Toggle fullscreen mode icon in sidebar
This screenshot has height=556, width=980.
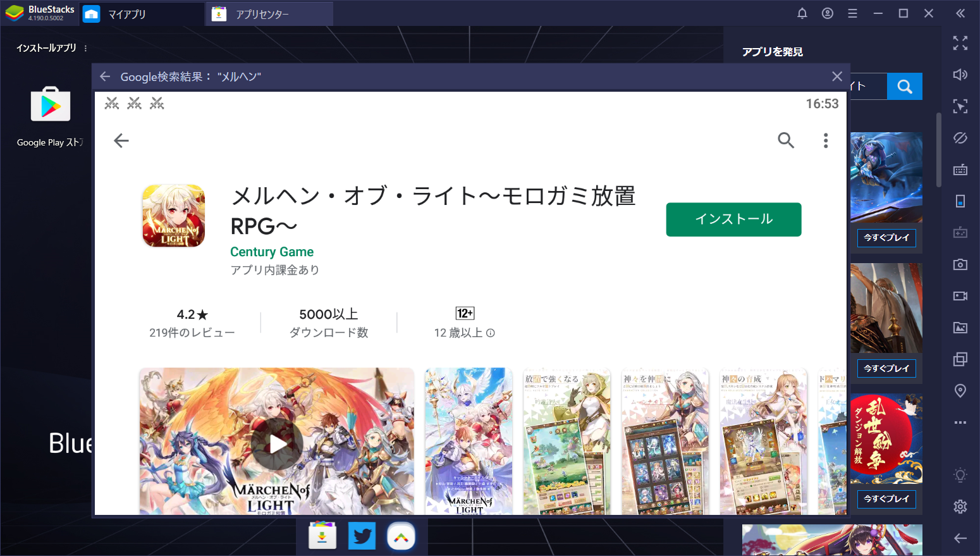pyautogui.click(x=960, y=43)
